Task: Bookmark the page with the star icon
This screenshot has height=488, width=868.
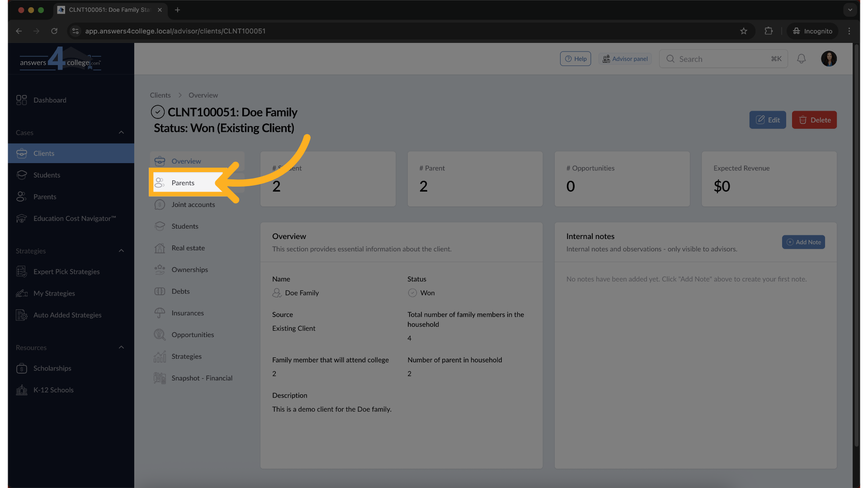Action: click(x=744, y=31)
